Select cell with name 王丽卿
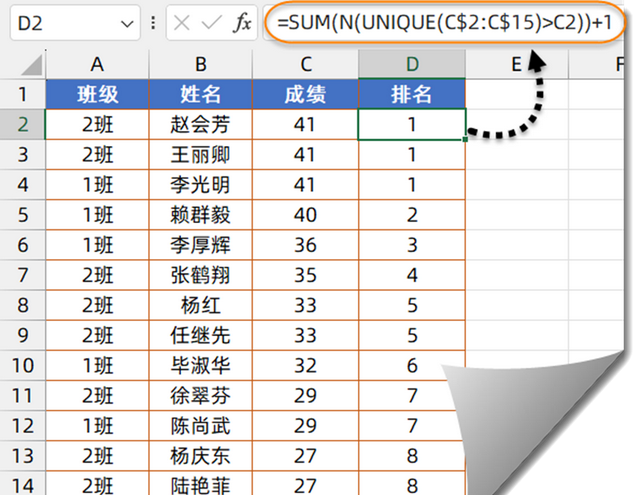Viewport: 640px width, 495px height. coord(200,155)
